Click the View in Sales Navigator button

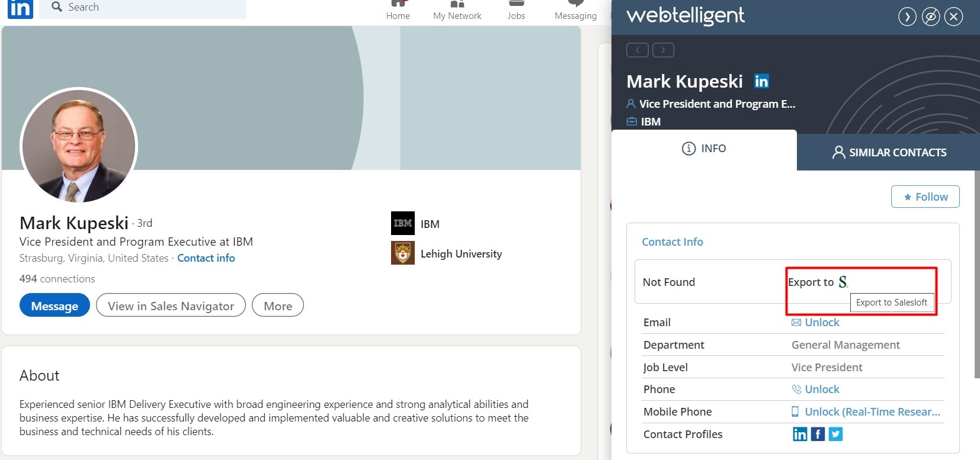(x=171, y=305)
